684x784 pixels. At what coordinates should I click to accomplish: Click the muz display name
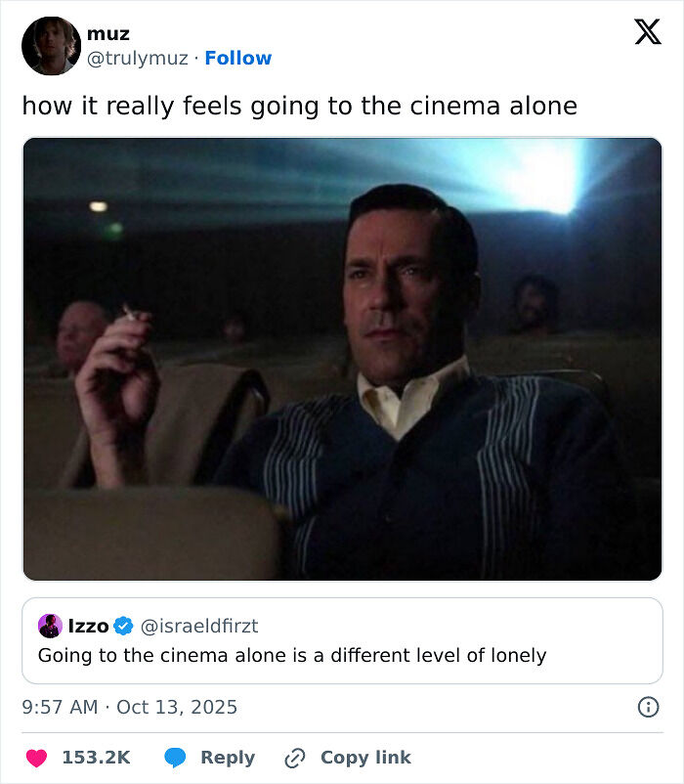109,32
